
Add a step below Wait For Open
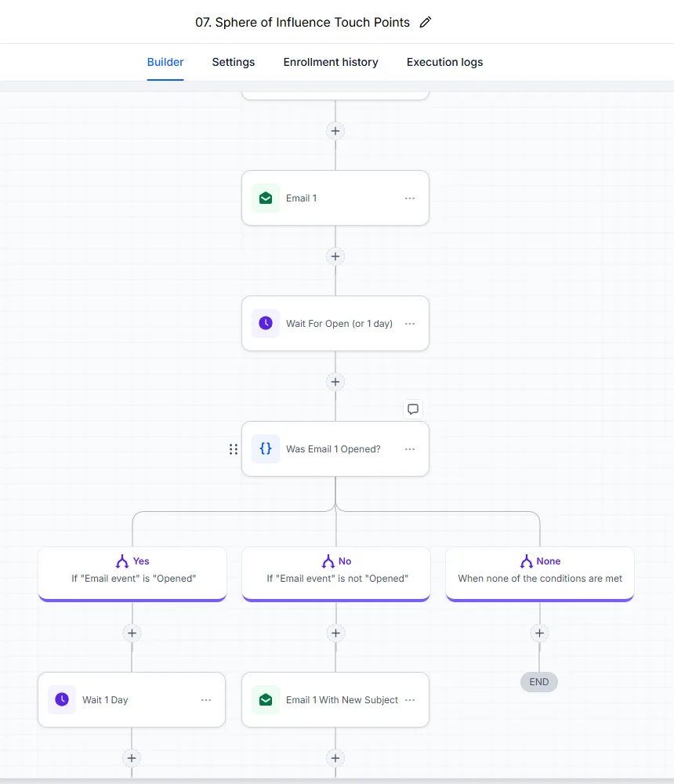pos(335,382)
